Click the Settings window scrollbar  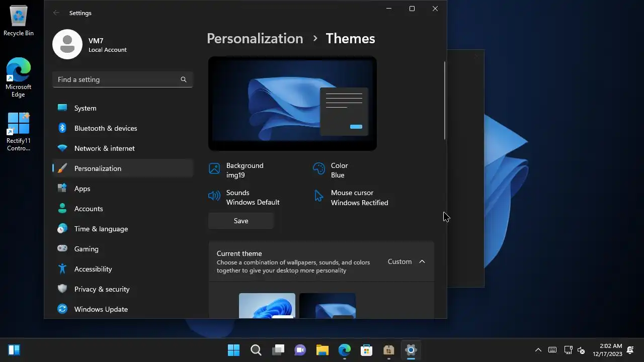[x=445, y=101]
